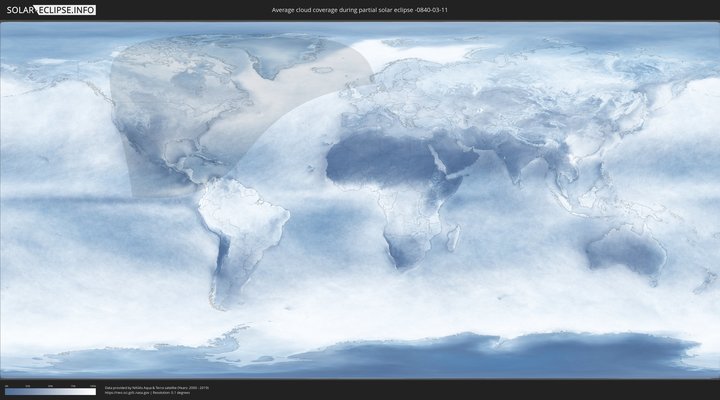This screenshot has height=400, width=720.
Task: Click southern Africa on the cloud map
Action: click(x=405, y=245)
